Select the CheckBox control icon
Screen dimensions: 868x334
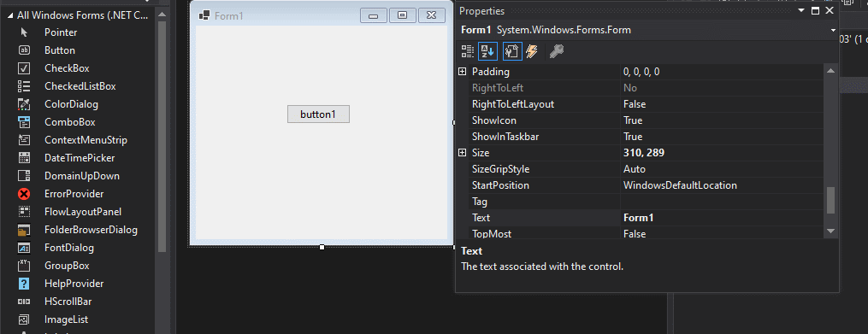tap(24, 68)
